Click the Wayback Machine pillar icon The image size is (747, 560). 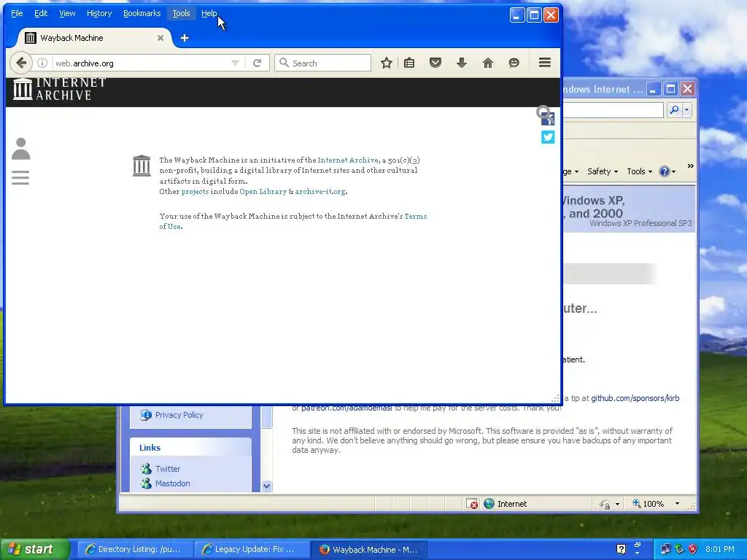click(142, 166)
